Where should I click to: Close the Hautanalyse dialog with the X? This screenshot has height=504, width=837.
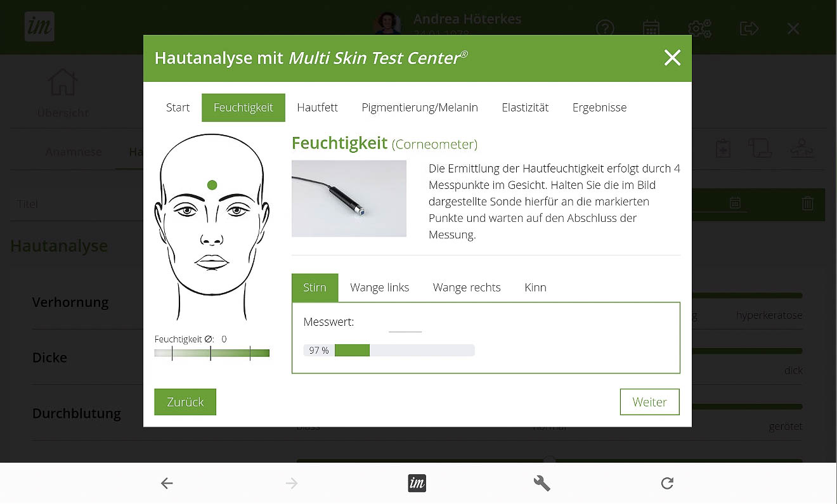pyautogui.click(x=672, y=58)
